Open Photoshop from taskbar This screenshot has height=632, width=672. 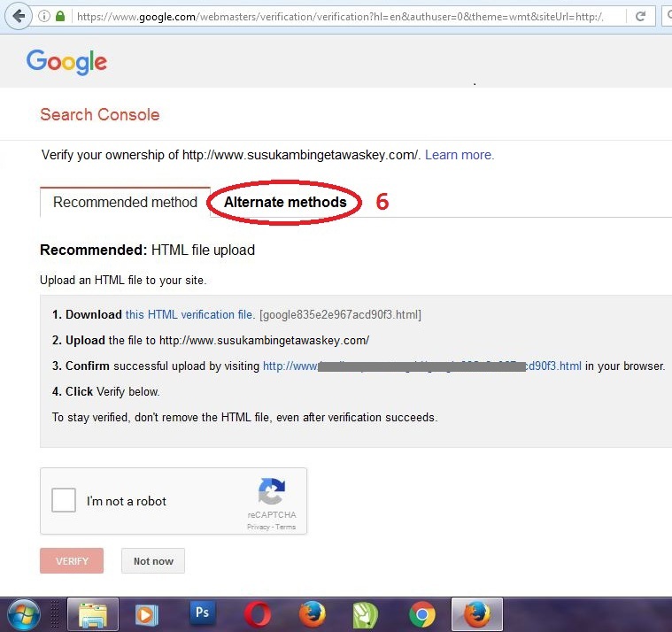(x=202, y=613)
